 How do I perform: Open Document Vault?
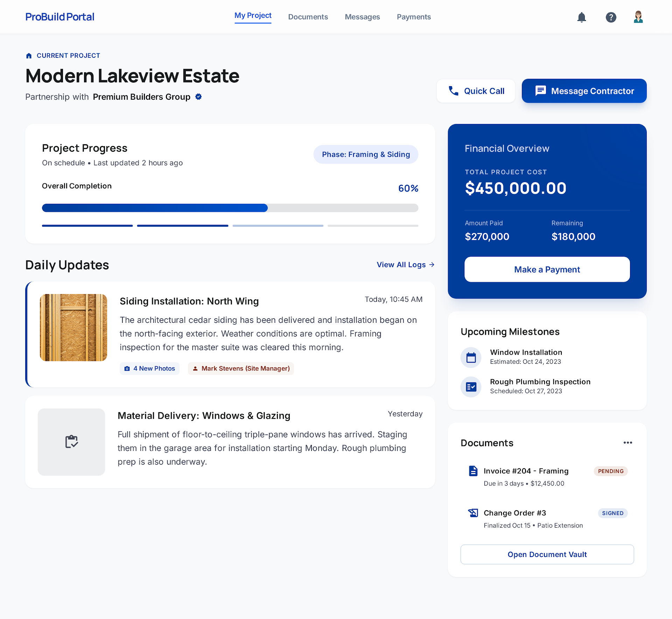coord(547,555)
